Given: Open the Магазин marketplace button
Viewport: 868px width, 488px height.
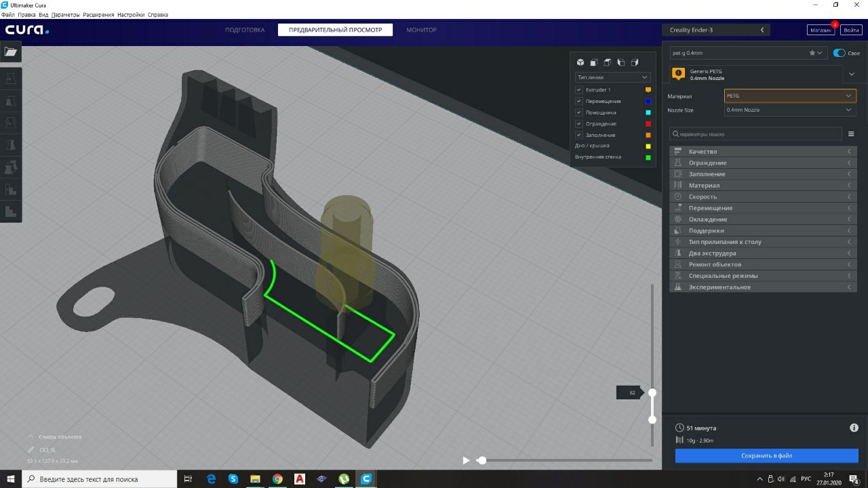Looking at the screenshot, I should (x=820, y=30).
